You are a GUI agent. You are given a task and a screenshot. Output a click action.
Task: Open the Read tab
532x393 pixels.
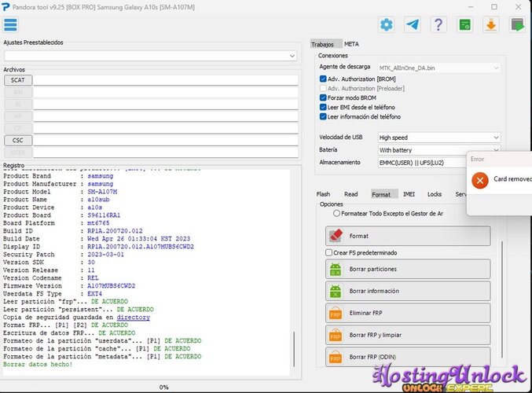tap(350, 194)
